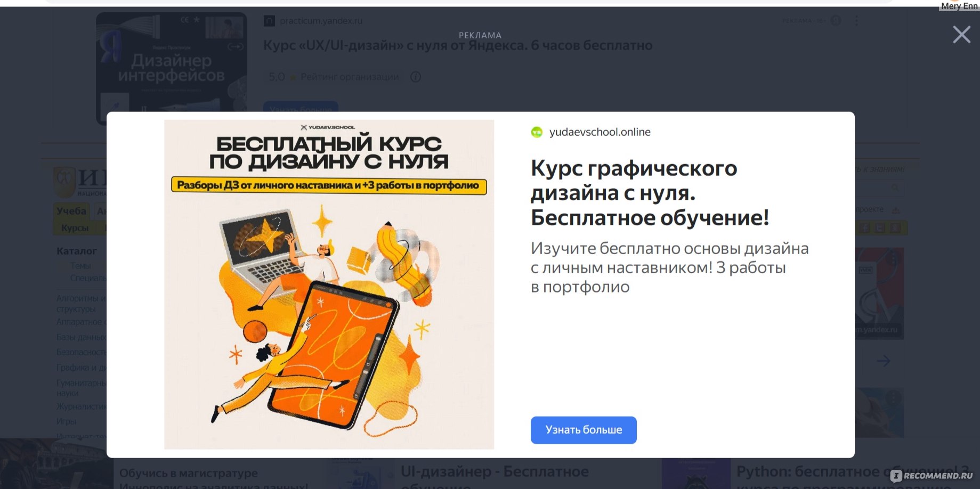
Task: Close the ad overlay with the X icon
Action: pos(961,35)
